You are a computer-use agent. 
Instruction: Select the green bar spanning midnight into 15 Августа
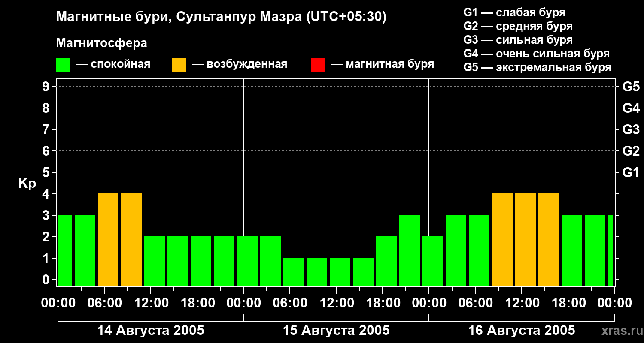pos(247,262)
